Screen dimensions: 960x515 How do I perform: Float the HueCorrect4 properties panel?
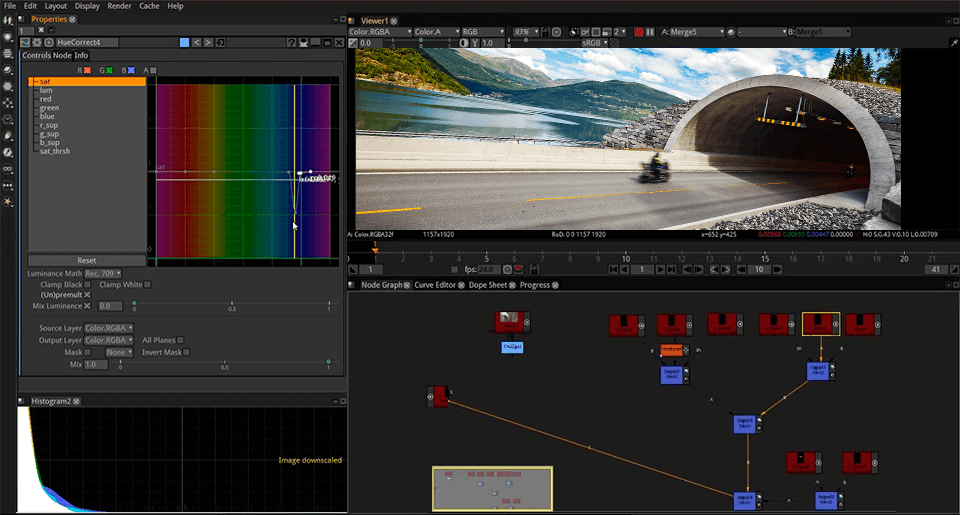pos(328,42)
